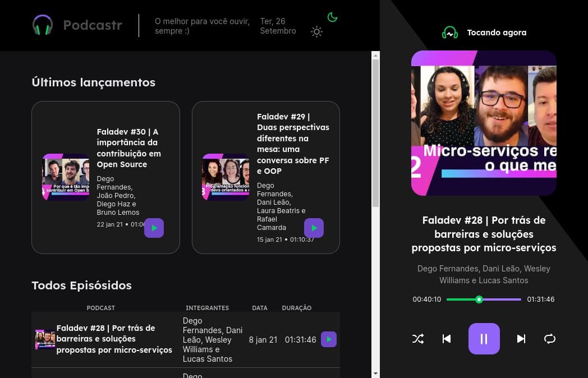Open Faladev #29 episode title link

click(293, 144)
